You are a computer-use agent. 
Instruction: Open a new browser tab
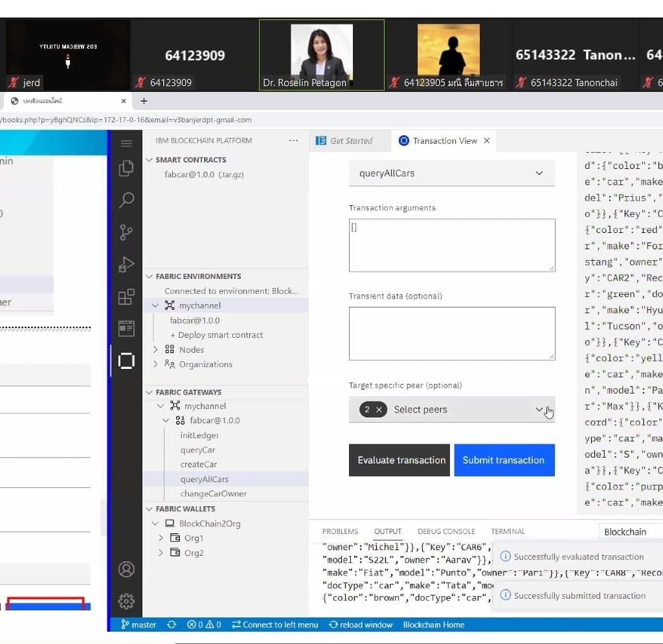point(144,101)
